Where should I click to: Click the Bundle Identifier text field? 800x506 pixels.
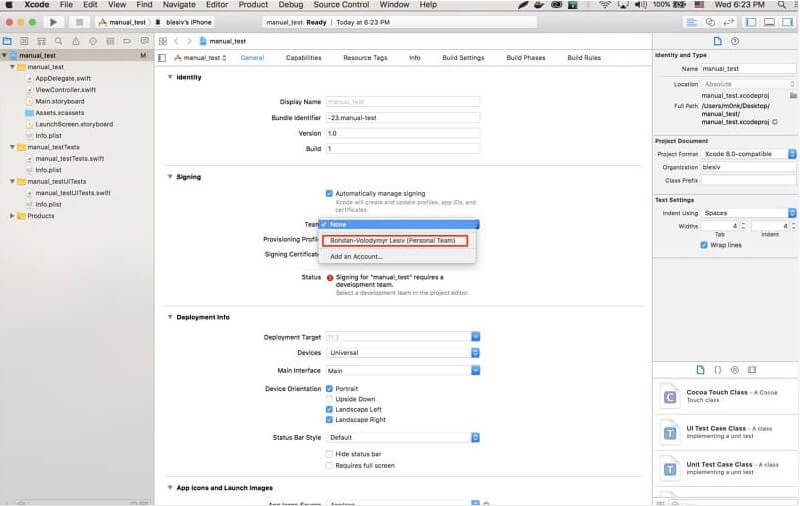click(x=403, y=117)
